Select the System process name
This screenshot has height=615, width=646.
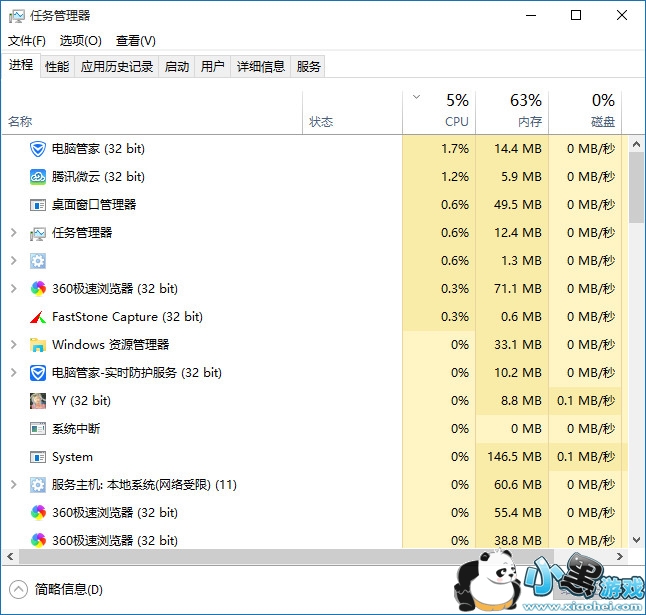click(72, 457)
